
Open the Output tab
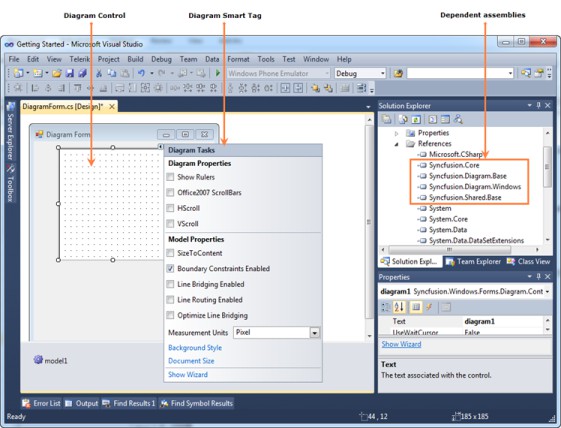(82, 403)
